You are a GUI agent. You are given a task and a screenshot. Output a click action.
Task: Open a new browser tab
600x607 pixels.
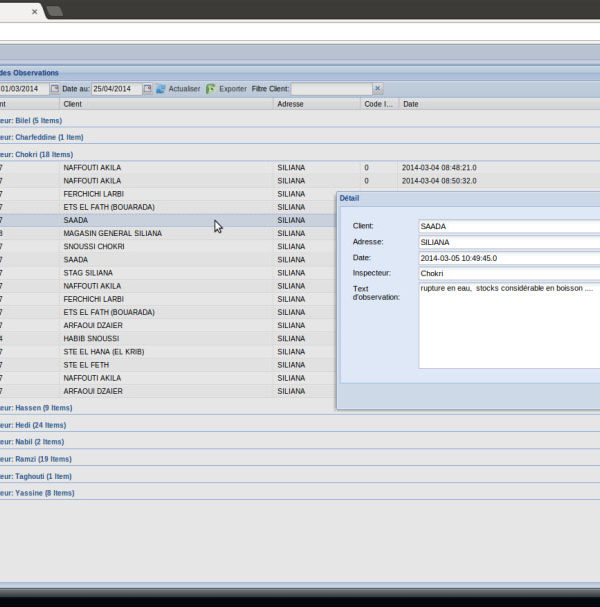pyautogui.click(x=55, y=11)
